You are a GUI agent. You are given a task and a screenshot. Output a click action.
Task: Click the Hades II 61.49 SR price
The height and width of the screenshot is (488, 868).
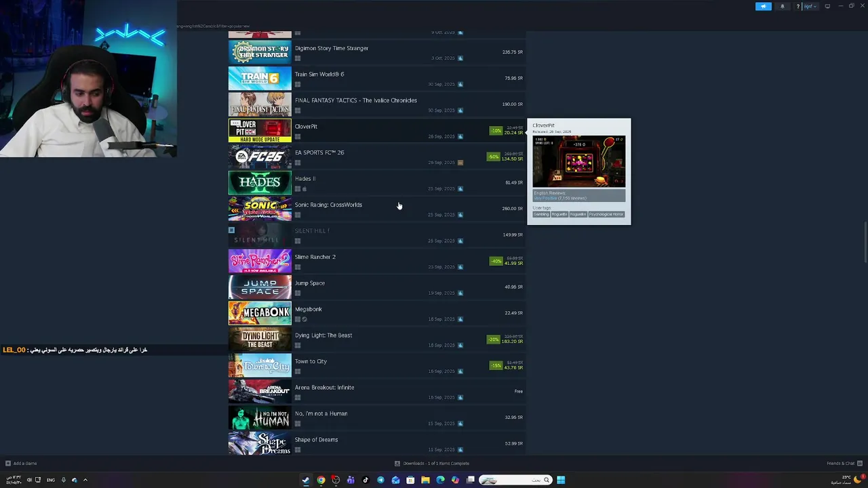pos(514,183)
